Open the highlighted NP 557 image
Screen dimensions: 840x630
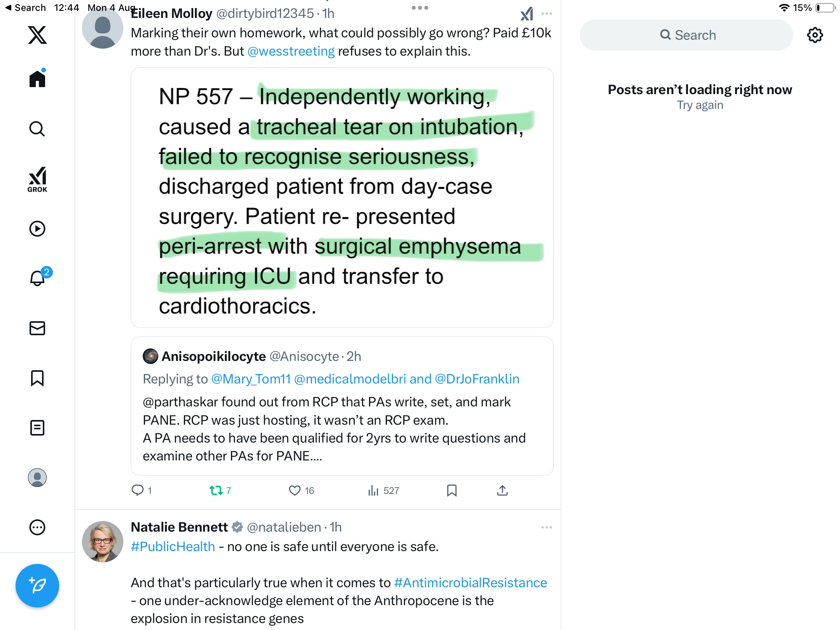(x=342, y=198)
